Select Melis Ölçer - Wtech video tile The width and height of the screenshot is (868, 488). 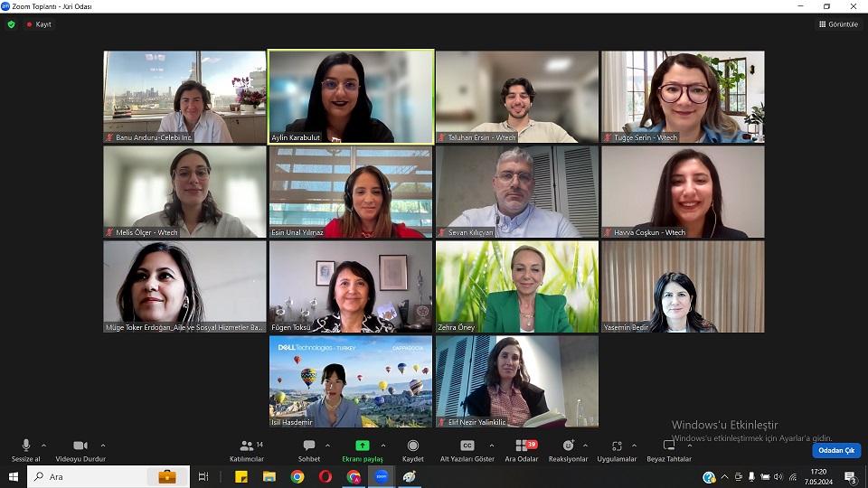coord(184,192)
